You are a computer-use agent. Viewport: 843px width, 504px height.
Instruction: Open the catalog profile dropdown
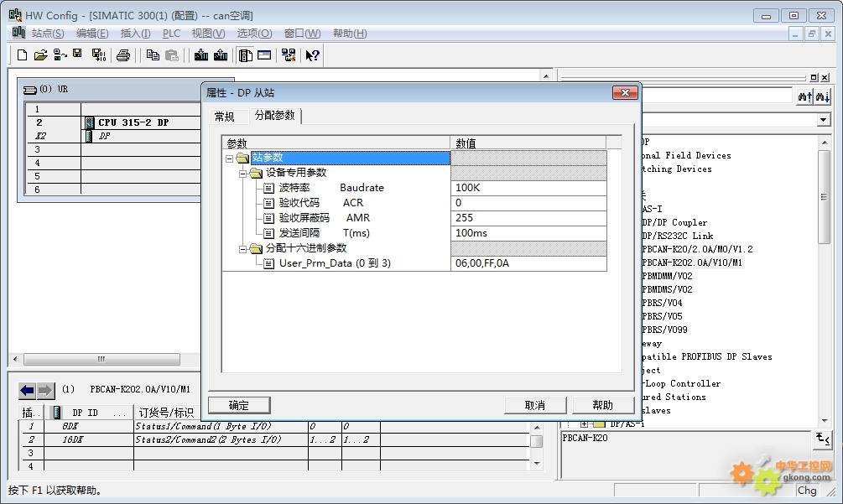tap(824, 119)
